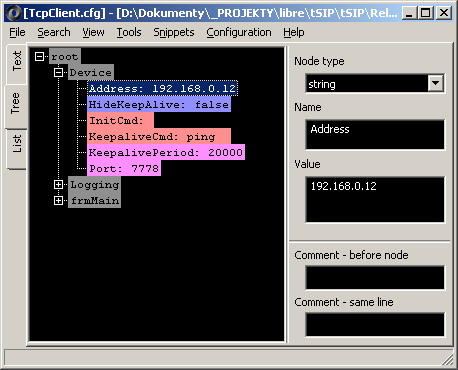The width and height of the screenshot is (458, 370).
Task: Minimize the TcpClient.cfg window
Action: coord(409,13)
